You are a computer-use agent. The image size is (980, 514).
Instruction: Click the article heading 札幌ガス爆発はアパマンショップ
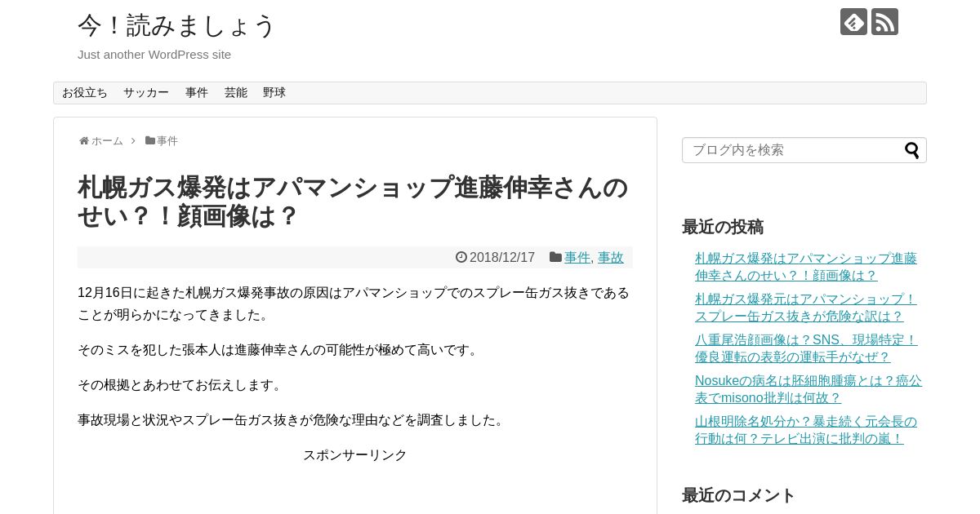[353, 202]
